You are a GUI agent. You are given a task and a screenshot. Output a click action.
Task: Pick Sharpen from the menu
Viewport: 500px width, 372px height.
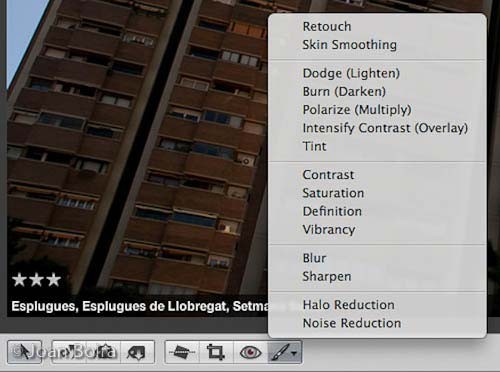pos(377,277)
